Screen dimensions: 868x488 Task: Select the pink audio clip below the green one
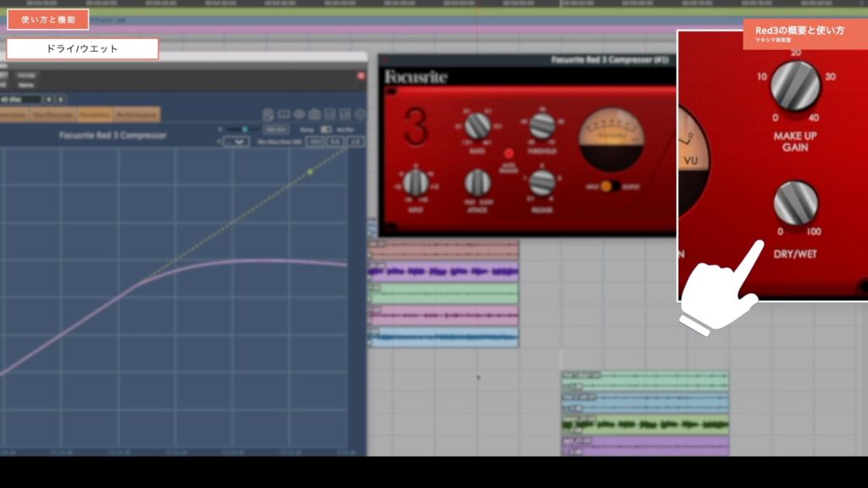(443, 315)
